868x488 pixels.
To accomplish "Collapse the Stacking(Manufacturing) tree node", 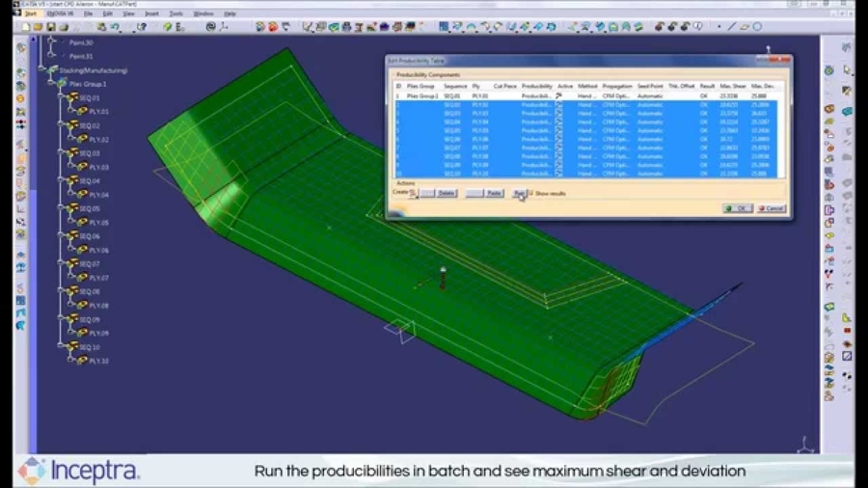I will (41, 68).
